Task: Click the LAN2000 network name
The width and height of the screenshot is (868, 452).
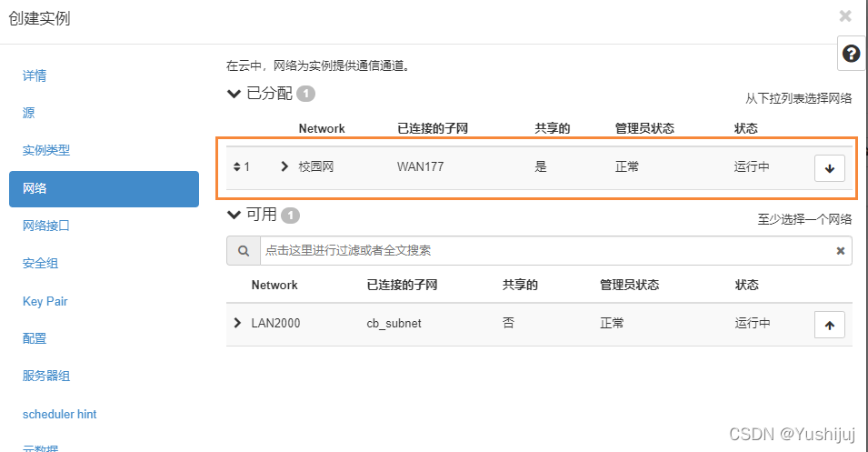Action: 275,323
